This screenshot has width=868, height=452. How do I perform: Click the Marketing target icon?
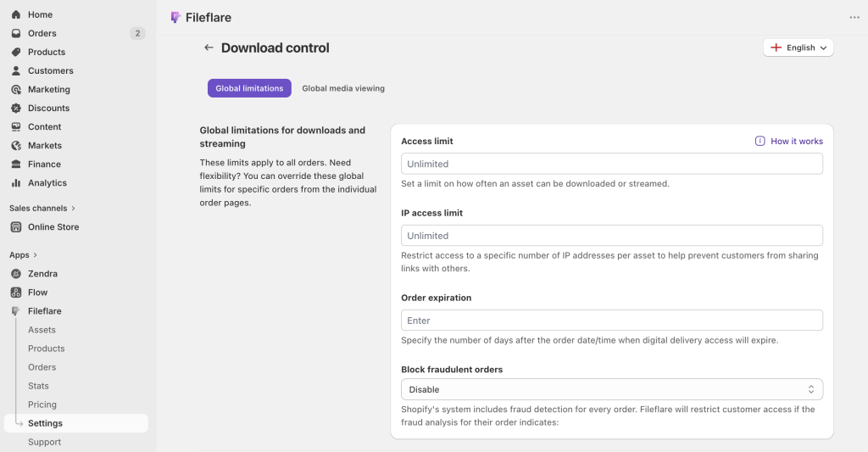[16, 89]
